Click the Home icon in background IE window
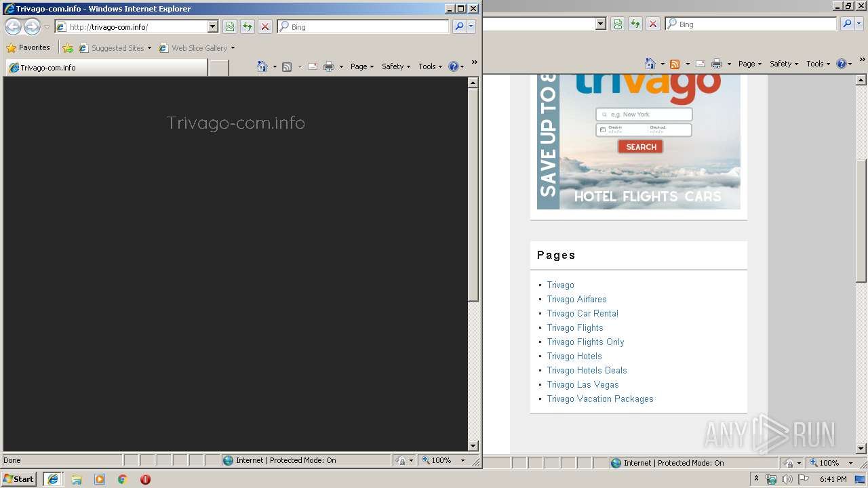This screenshot has width=868, height=488. pos(650,64)
